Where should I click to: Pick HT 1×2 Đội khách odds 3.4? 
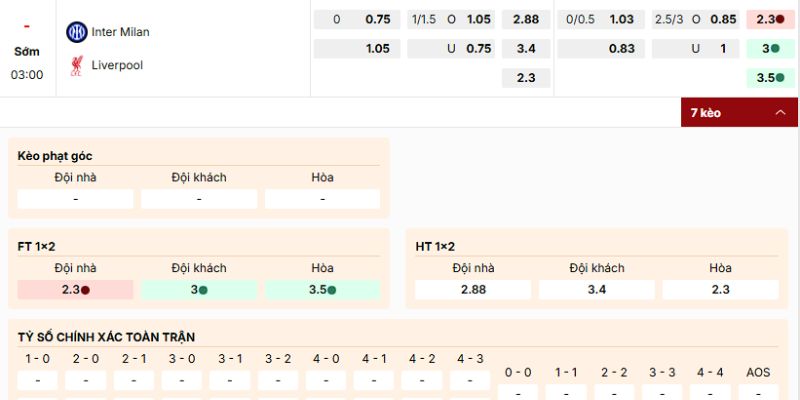pyautogui.click(x=597, y=289)
